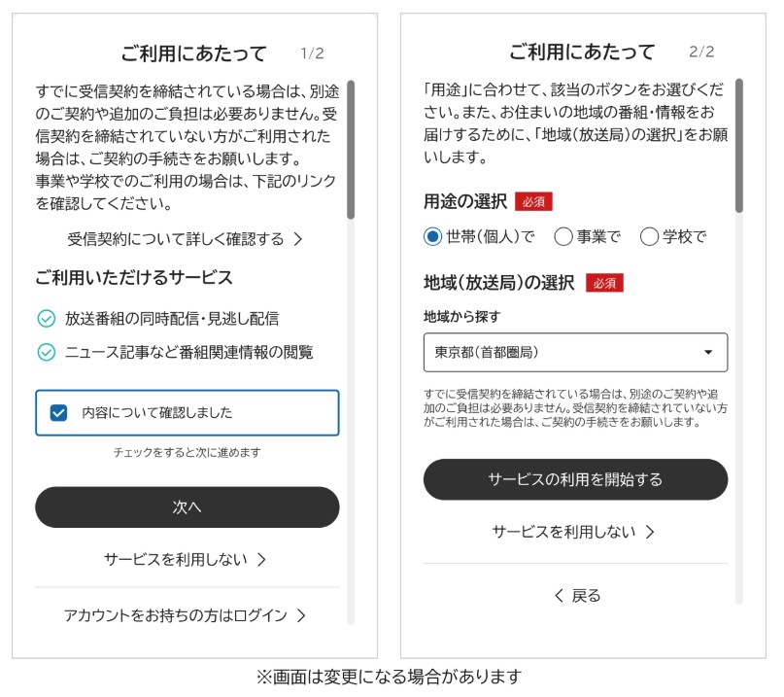Open the 東京都(首都圏局) region dropdown
Image resolution: width=784 pixels, height=697 pixels.
[574, 352]
